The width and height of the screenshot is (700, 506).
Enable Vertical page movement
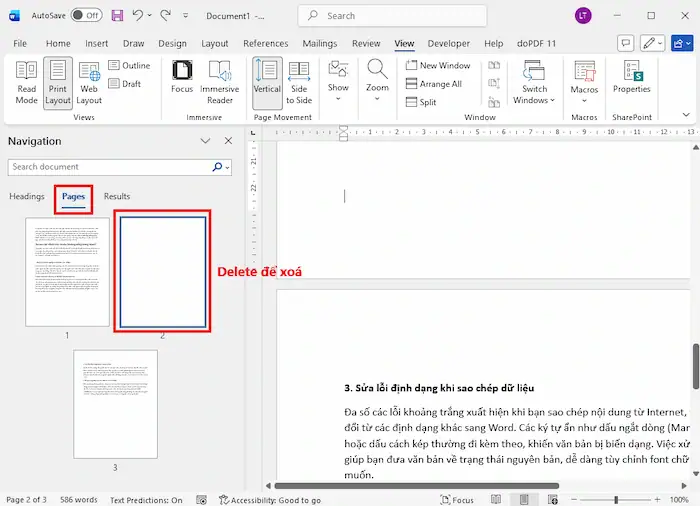[267, 82]
